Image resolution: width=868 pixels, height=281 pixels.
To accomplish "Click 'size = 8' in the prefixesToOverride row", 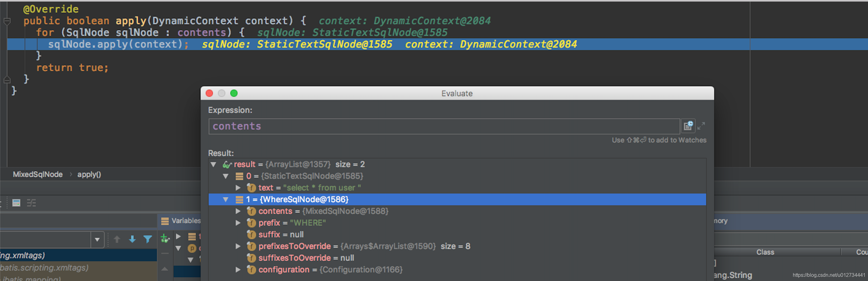I will tap(455, 246).
